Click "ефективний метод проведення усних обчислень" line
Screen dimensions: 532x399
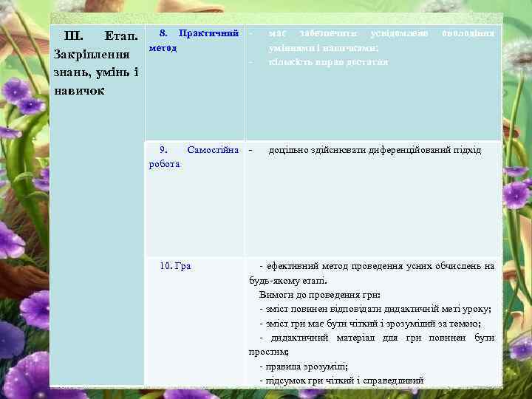[x=378, y=266]
